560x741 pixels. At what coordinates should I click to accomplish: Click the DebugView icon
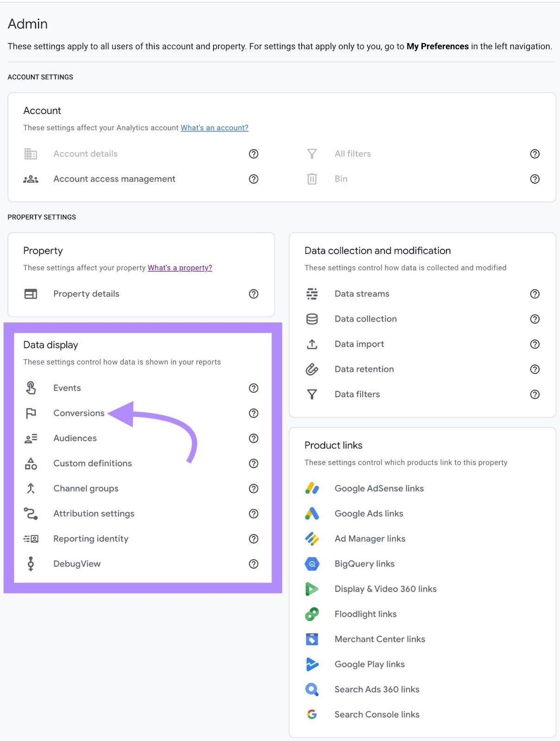click(x=31, y=564)
